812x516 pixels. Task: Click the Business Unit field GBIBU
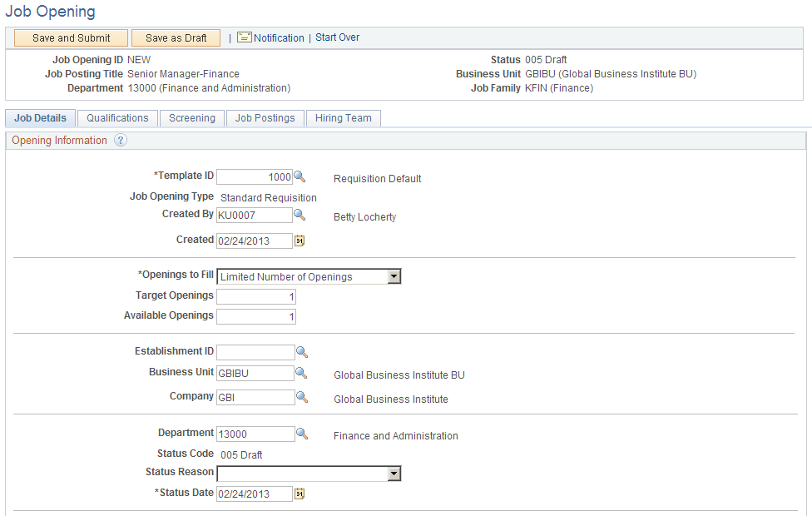click(x=255, y=373)
